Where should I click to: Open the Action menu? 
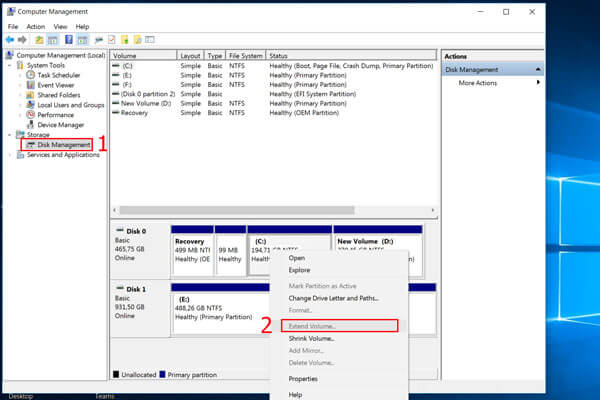click(x=36, y=26)
